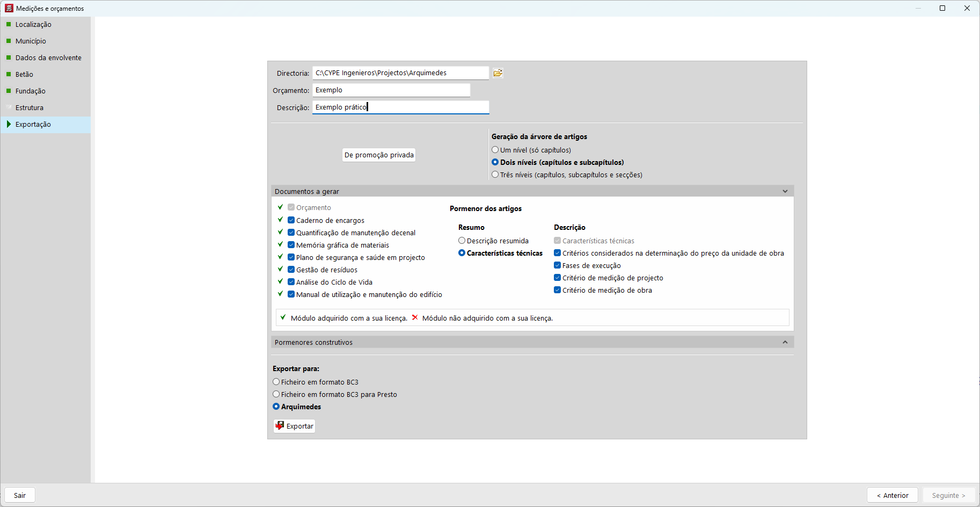This screenshot has height=507, width=980.
Task: Uncheck Análise do Ciclo de Vida checkbox
Action: coord(291,282)
